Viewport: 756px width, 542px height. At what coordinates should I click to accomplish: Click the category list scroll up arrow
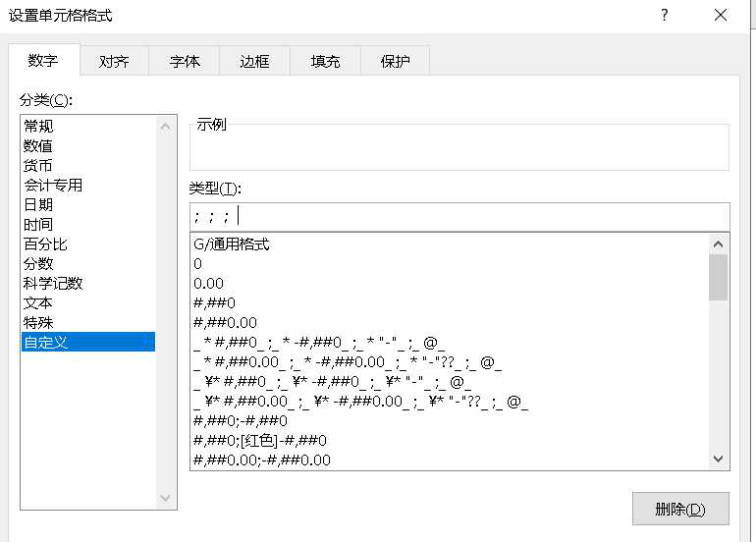coord(165,127)
